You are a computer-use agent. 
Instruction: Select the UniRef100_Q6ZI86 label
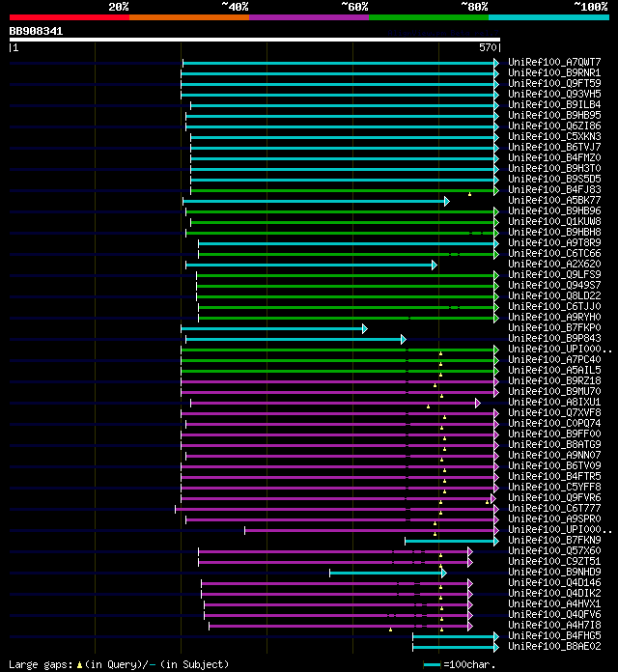[554, 126]
